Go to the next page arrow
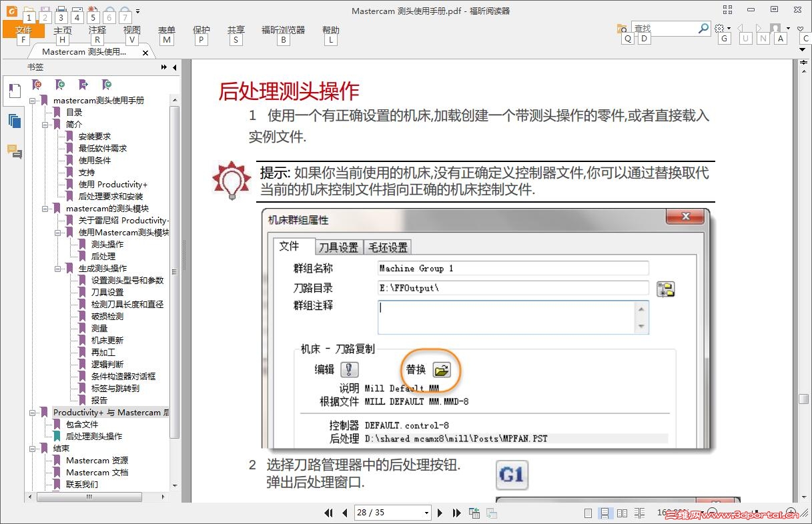 440,513
